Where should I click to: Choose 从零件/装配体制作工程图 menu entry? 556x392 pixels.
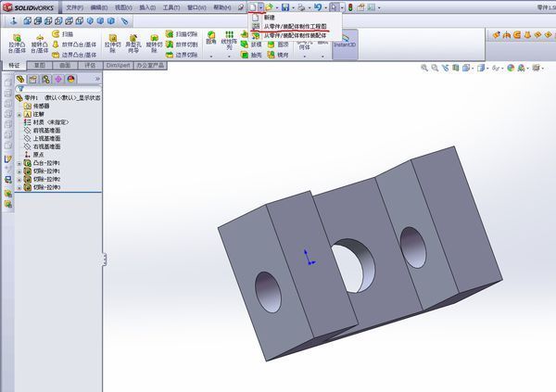tap(296, 27)
